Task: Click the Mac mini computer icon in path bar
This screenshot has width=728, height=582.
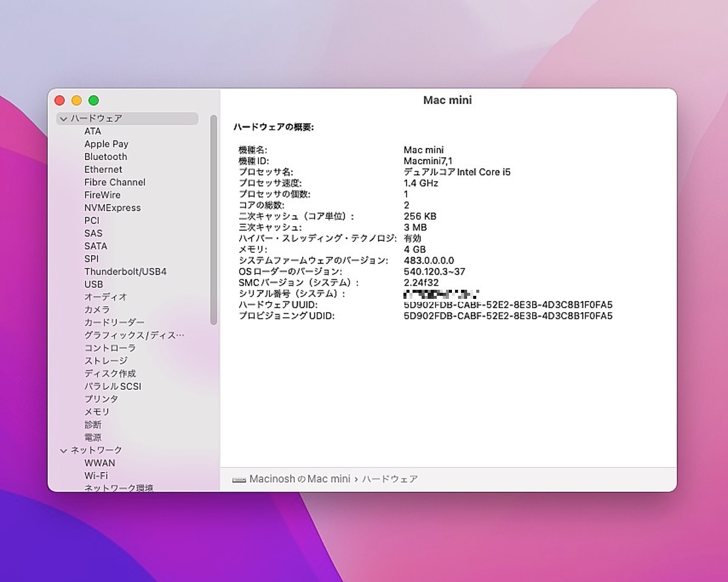Action: coord(239,480)
